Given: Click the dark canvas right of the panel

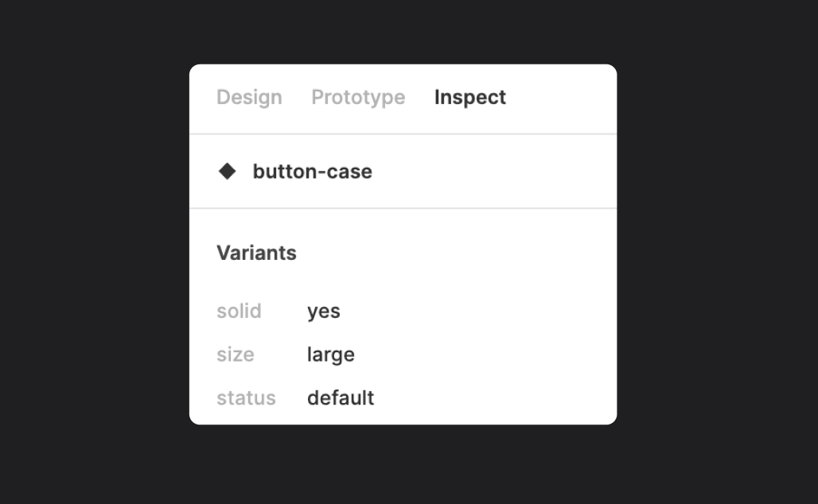Looking at the screenshot, I should [x=716, y=246].
